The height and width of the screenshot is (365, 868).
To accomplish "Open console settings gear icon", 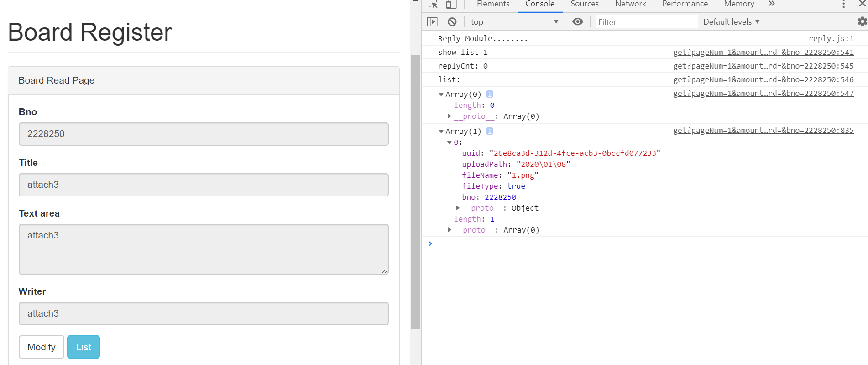I will point(862,22).
